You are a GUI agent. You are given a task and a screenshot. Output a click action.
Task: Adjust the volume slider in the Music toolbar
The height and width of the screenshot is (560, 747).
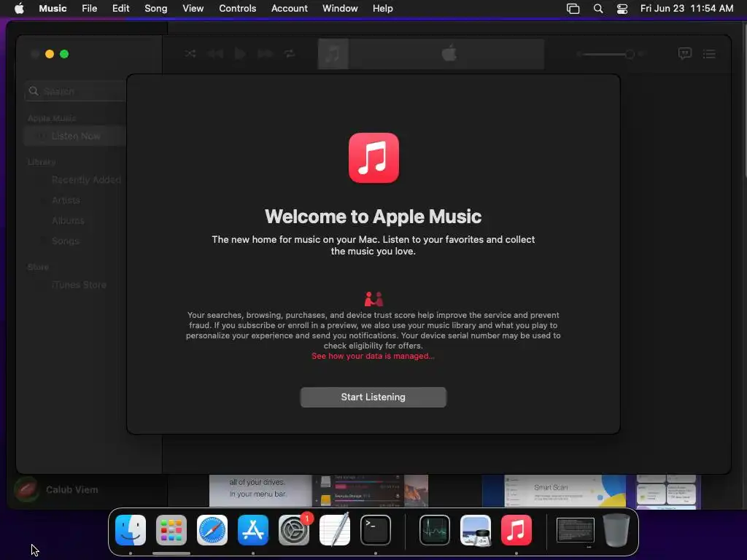click(x=606, y=54)
